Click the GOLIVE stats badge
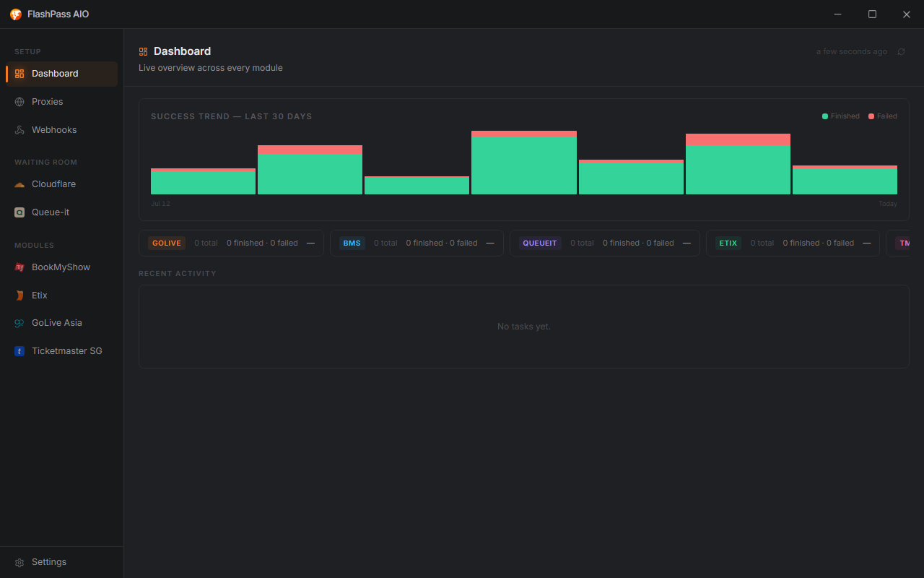924x578 pixels. (167, 243)
